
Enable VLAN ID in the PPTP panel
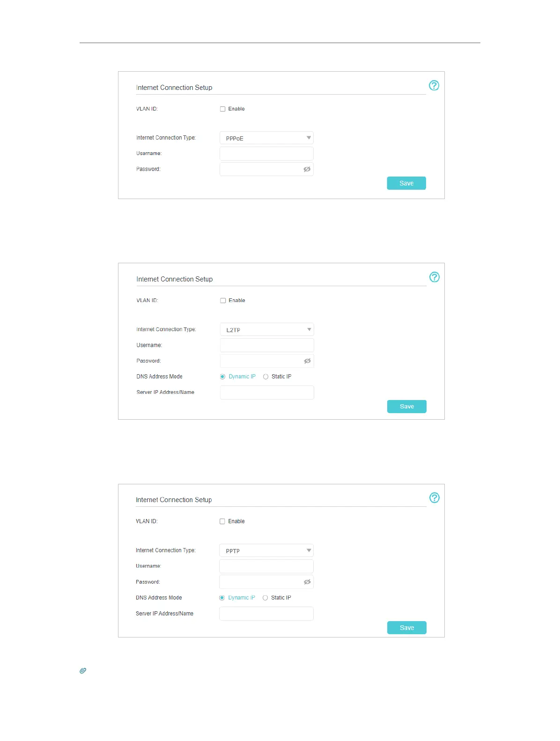pos(222,521)
